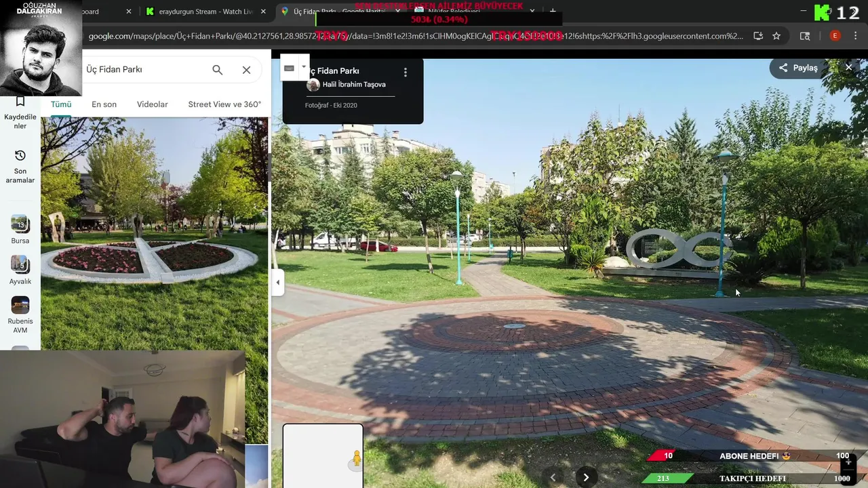The width and height of the screenshot is (868, 488).
Task: Click the Paylaş share button
Action: 798,68
